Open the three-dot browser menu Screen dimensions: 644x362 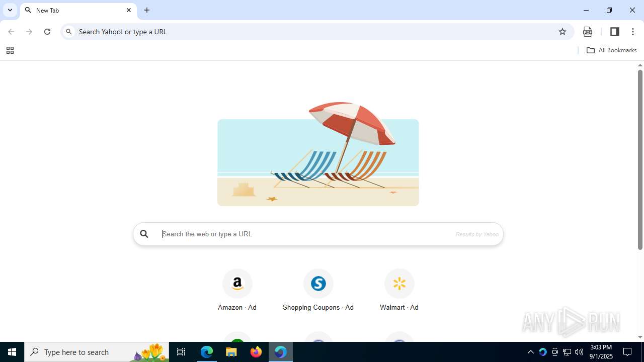(x=633, y=32)
